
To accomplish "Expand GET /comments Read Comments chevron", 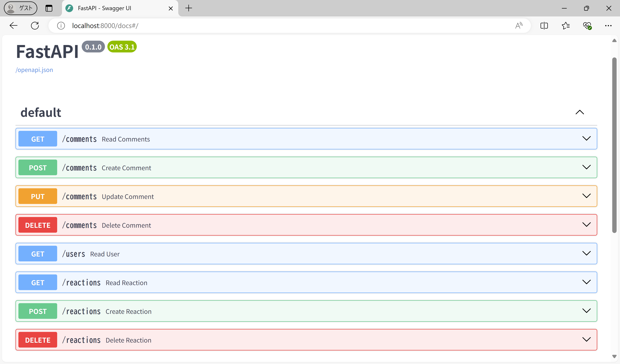I will (587, 138).
